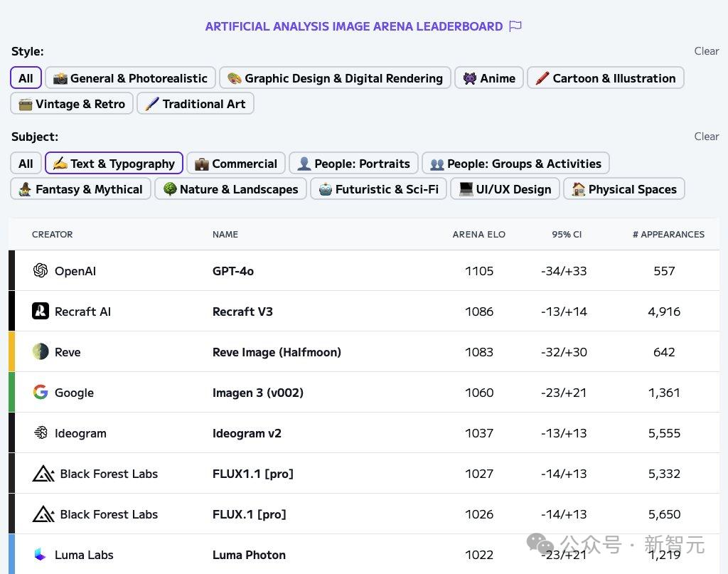Viewport: 728px width, 574px height.
Task: Clear the Style filter selection
Action: [706, 51]
